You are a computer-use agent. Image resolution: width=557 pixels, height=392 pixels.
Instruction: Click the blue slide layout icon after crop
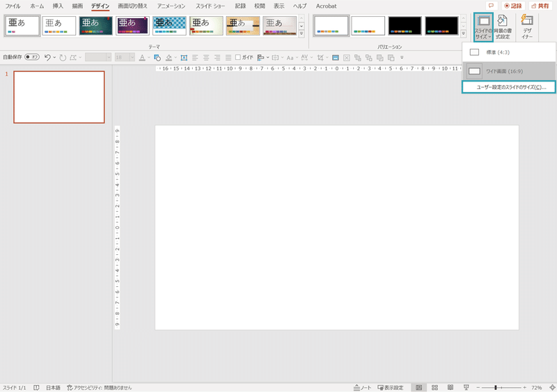point(336,57)
